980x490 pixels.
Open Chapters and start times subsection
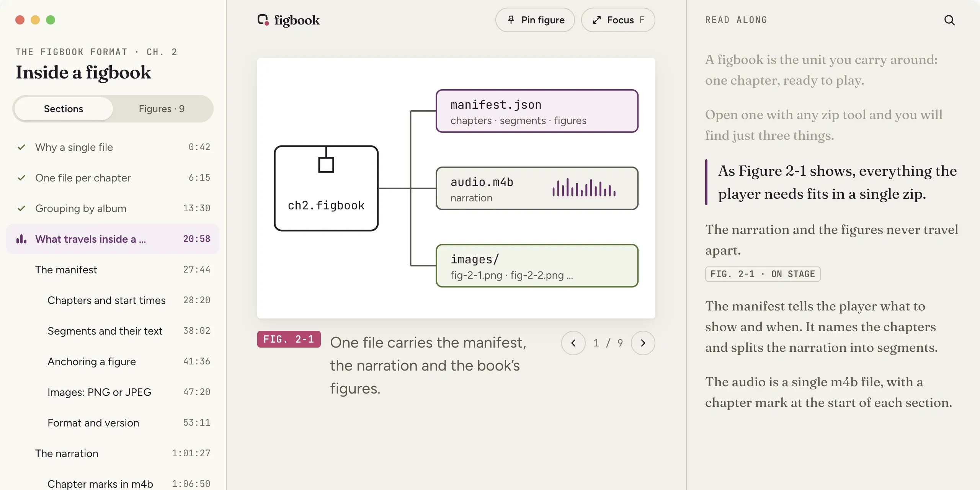(x=113, y=300)
